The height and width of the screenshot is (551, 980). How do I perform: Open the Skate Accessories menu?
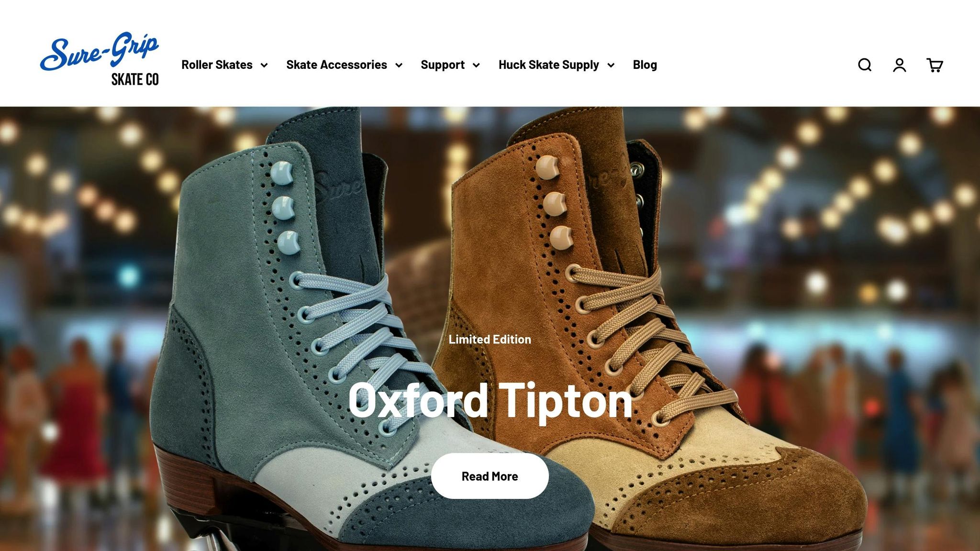(336, 65)
